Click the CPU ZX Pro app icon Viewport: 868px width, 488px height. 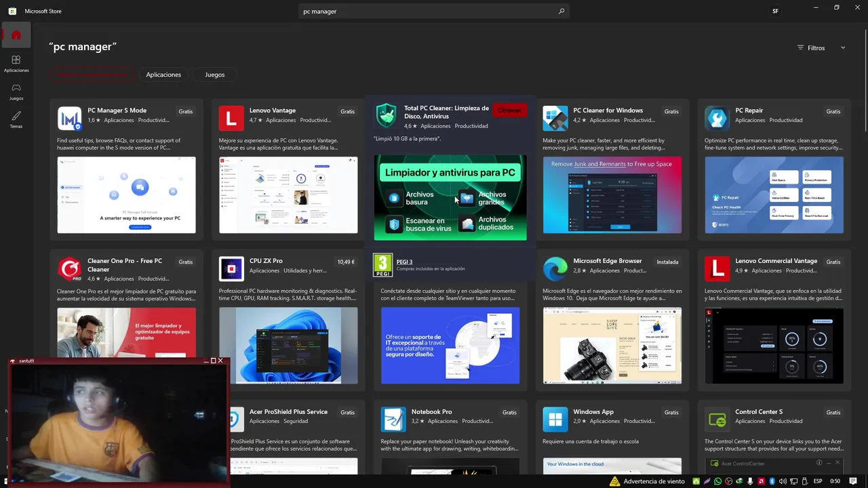point(231,269)
